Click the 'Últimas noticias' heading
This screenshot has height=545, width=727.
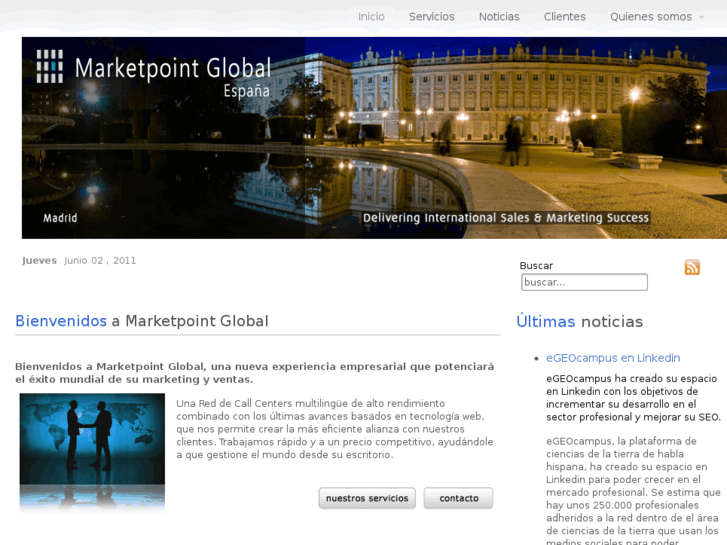[x=580, y=321]
